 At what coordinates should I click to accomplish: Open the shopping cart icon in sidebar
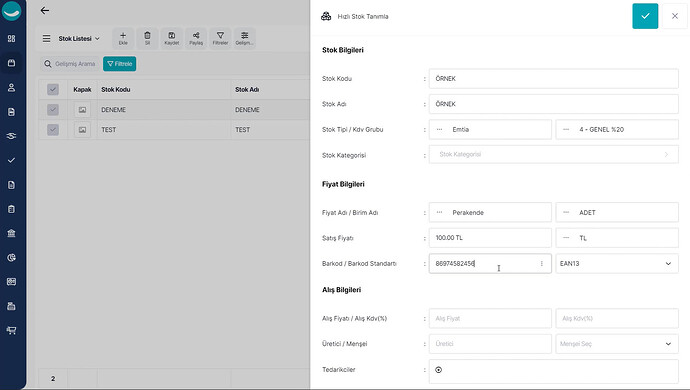(11, 330)
